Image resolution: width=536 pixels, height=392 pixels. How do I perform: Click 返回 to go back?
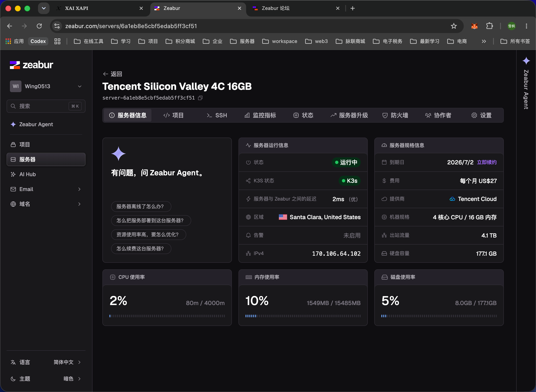tap(112, 74)
